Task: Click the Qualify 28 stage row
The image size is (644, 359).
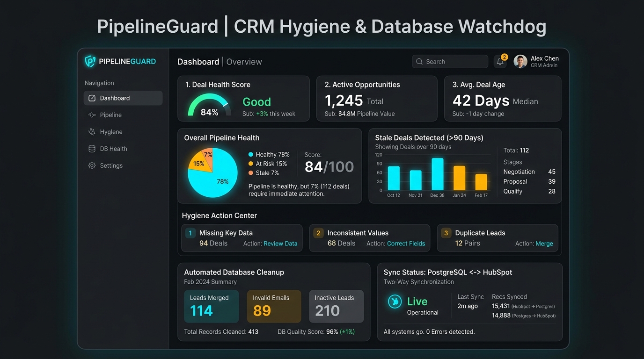Action: [529, 192]
